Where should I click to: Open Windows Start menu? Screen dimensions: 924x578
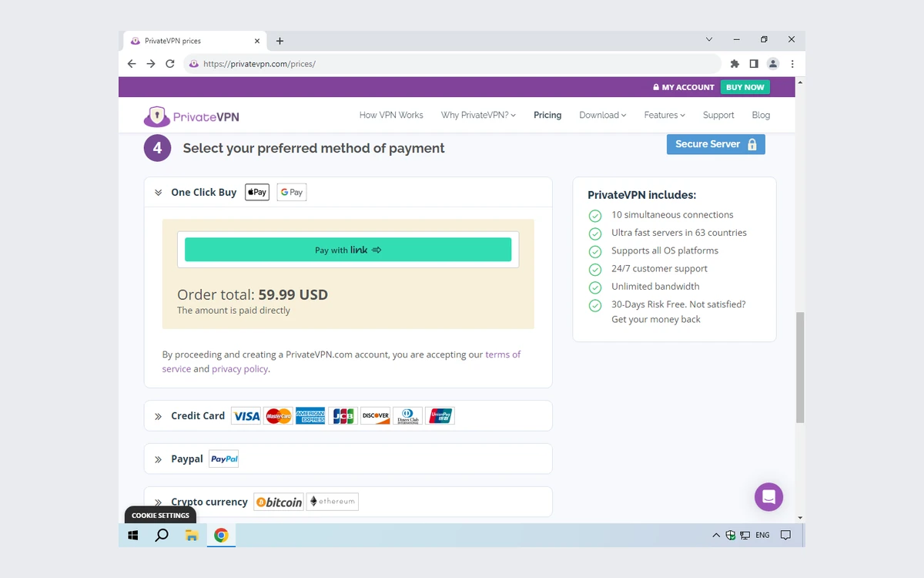pos(132,536)
